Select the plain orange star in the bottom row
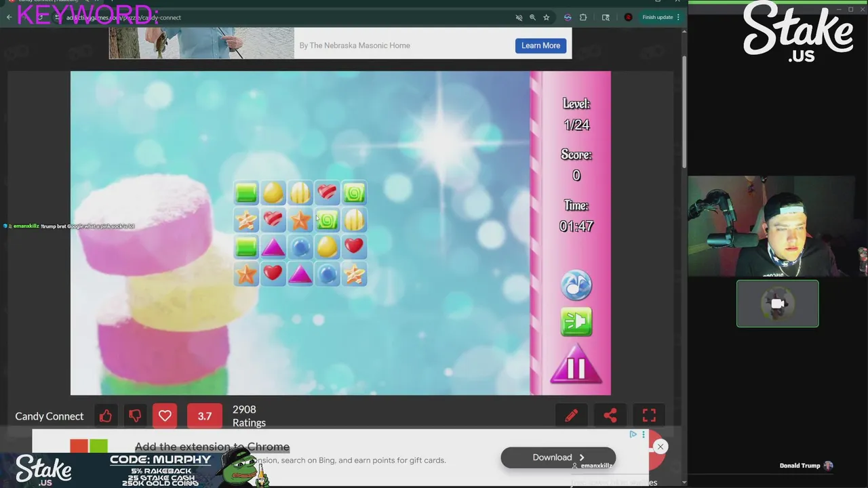Viewport: 868px width, 488px height. point(246,274)
